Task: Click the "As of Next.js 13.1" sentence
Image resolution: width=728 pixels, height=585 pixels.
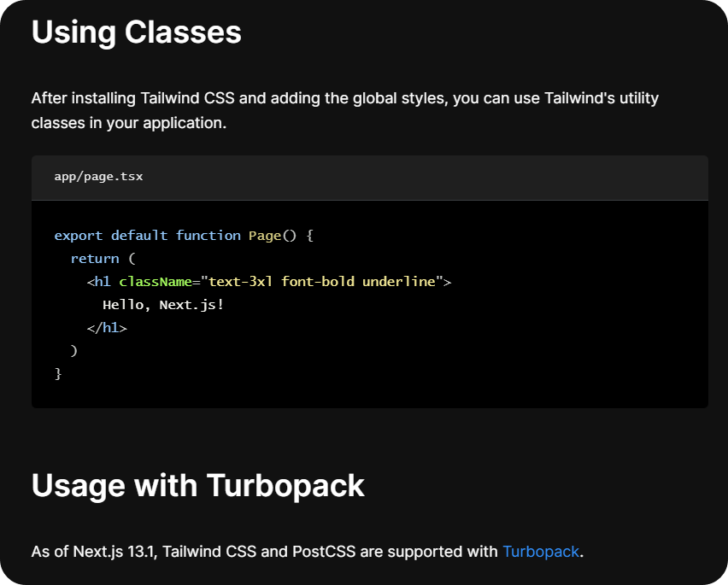Action: click(308, 552)
